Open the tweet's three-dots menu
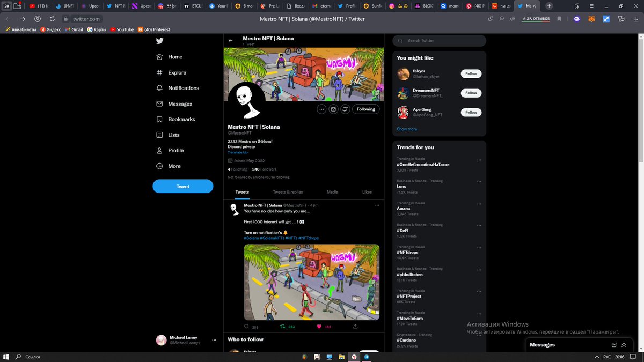 [x=377, y=205]
